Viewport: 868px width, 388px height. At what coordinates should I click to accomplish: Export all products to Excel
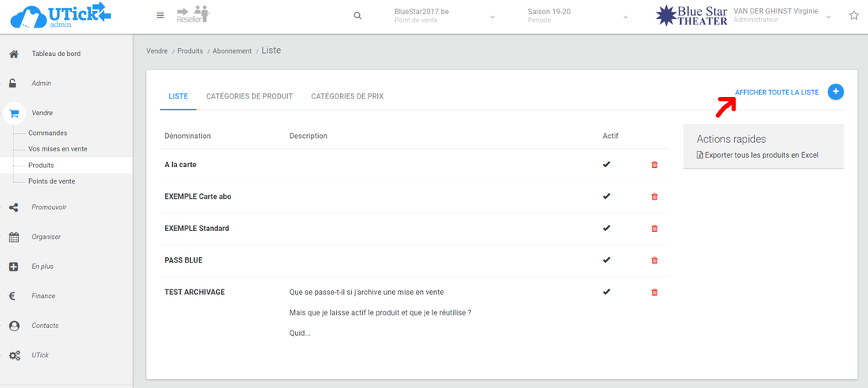761,155
